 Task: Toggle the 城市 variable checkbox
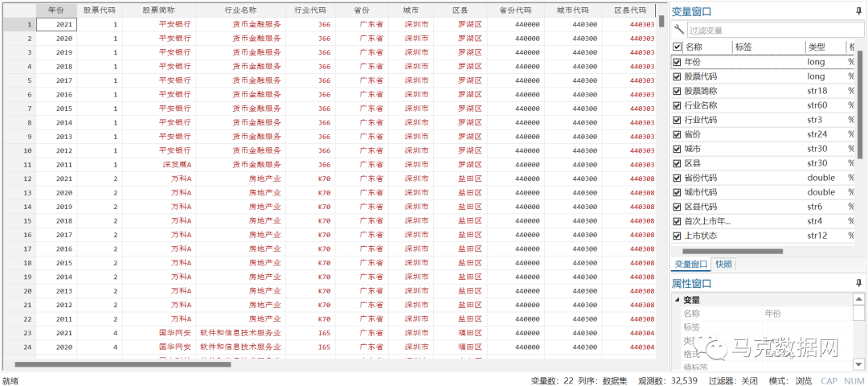[677, 149]
